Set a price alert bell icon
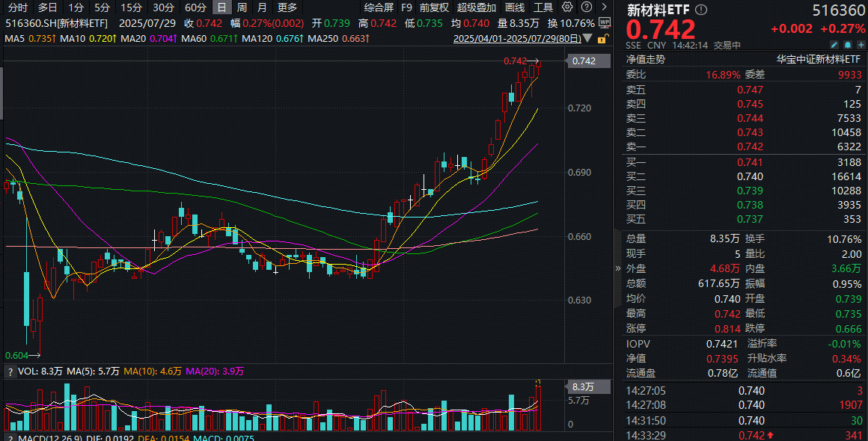Screen dimensions: 868x441 click(x=848, y=45)
